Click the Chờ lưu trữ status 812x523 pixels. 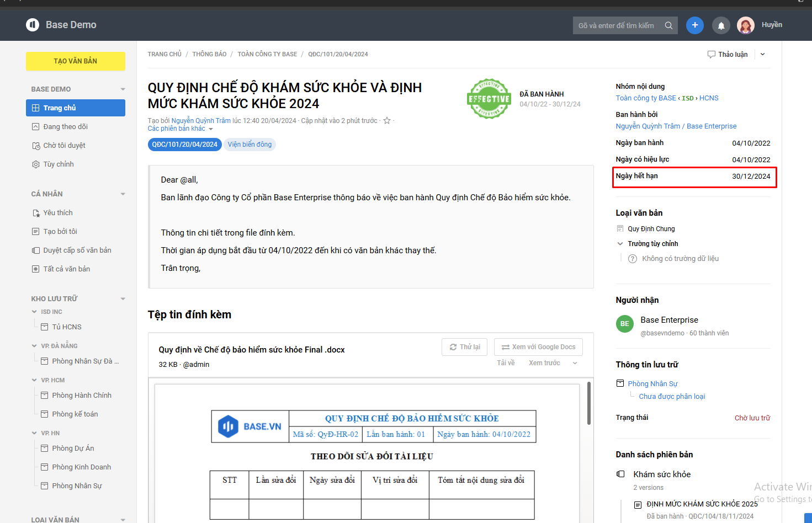click(752, 418)
